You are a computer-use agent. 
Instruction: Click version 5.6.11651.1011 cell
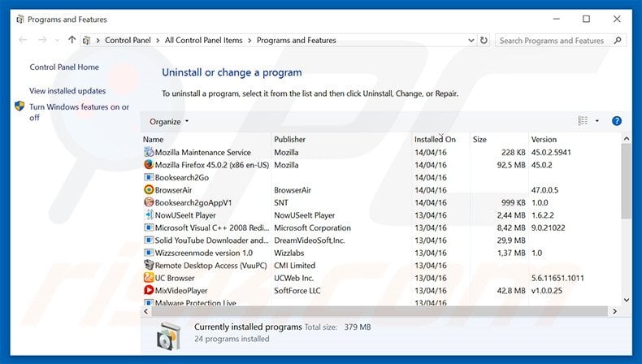coord(557,278)
